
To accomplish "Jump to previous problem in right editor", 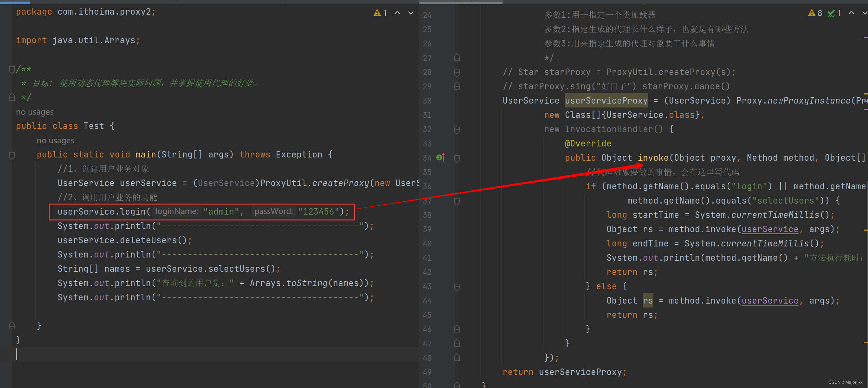I will pos(851,13).
